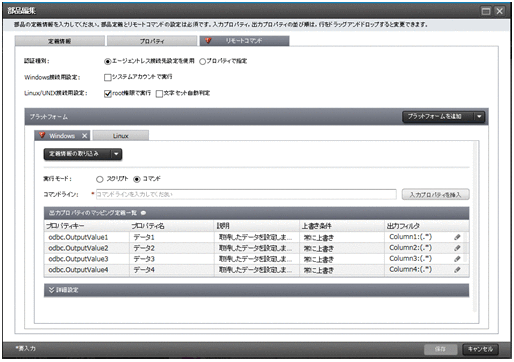
Task: Select command execution mode radio button
Action: (x=136, y=179)
